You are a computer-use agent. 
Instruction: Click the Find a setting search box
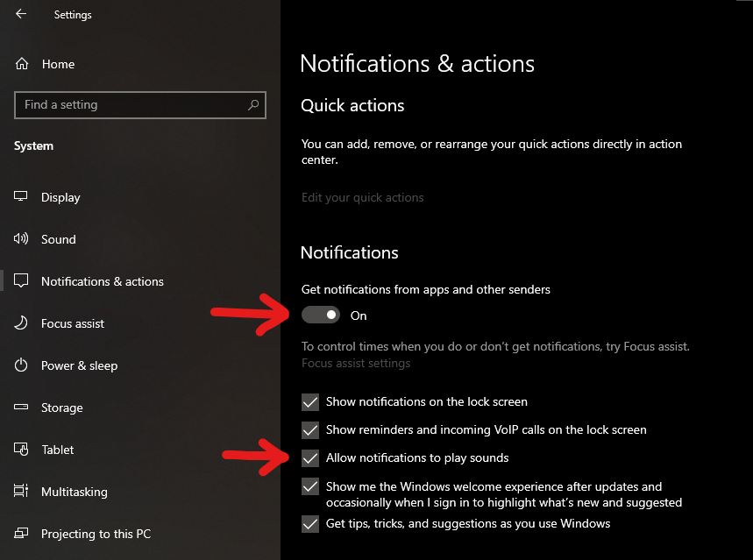[x=139, y=104]
